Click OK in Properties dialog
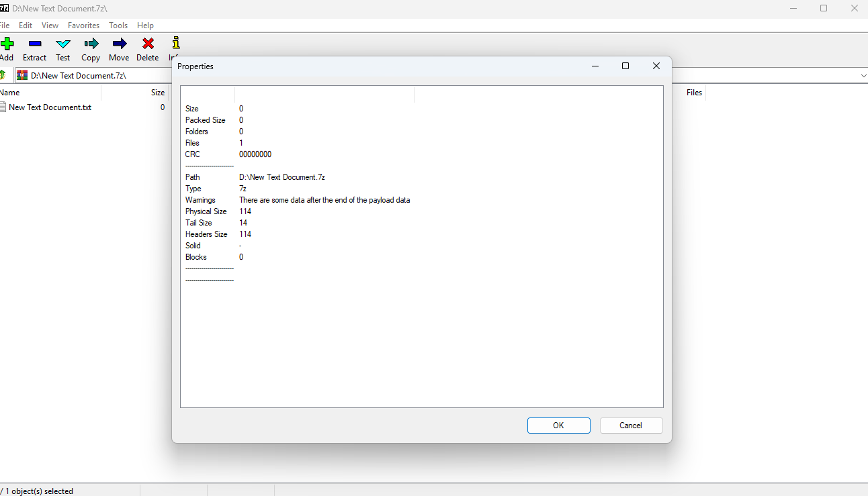The image size is (868, 496). [x=558, y=426]
